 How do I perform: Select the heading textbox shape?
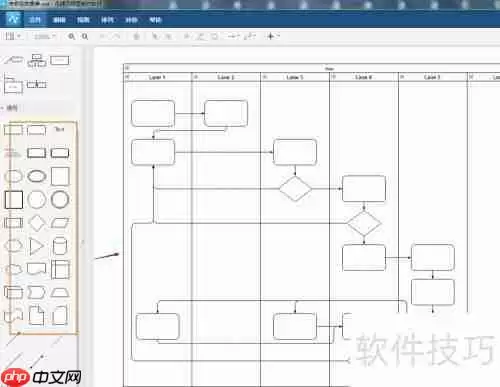click(12, 153)
